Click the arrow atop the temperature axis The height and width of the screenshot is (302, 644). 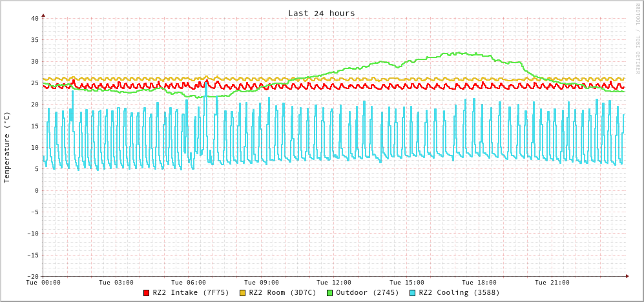[43, 15]
